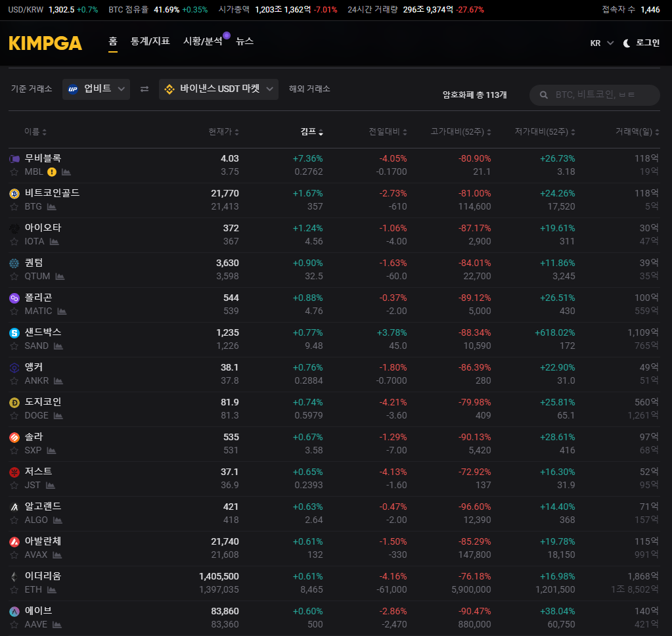672x636 pixels.
Task: Open the 무비블록 coin row name
Action: pyautogui.click(x=43, y=158)
